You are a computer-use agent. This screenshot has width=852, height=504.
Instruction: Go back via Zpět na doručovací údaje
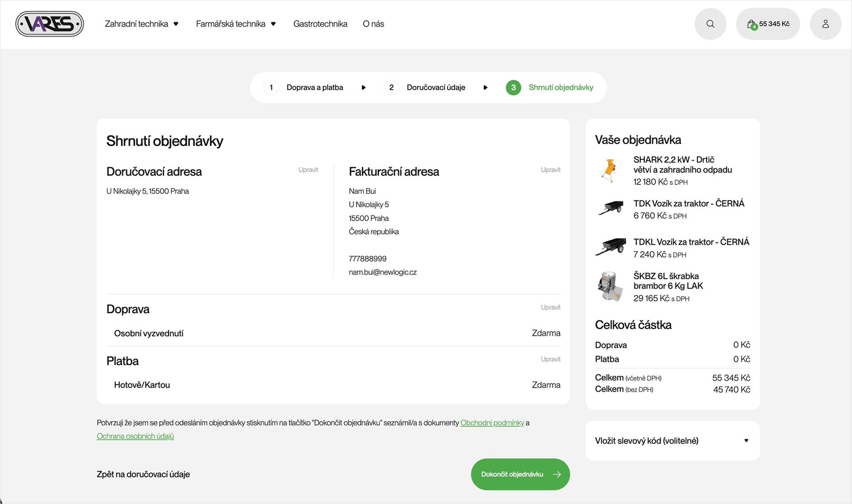(143, 474)
